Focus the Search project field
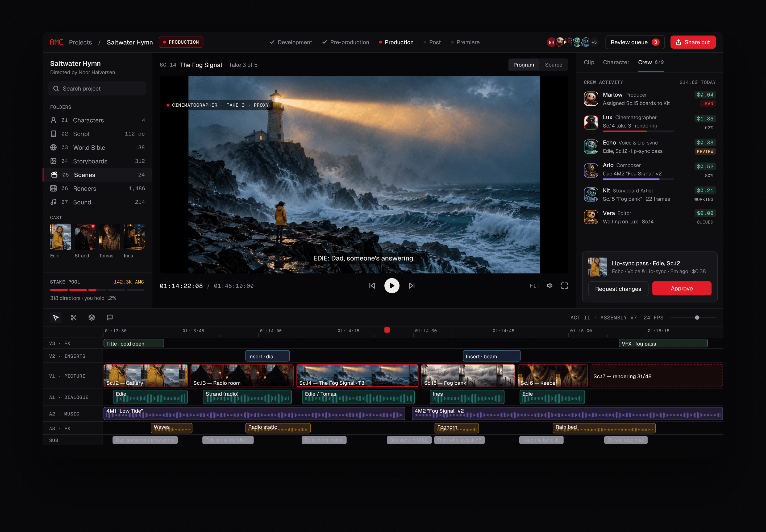This screenshot has width=766, height=532. [x=97, y=88]
